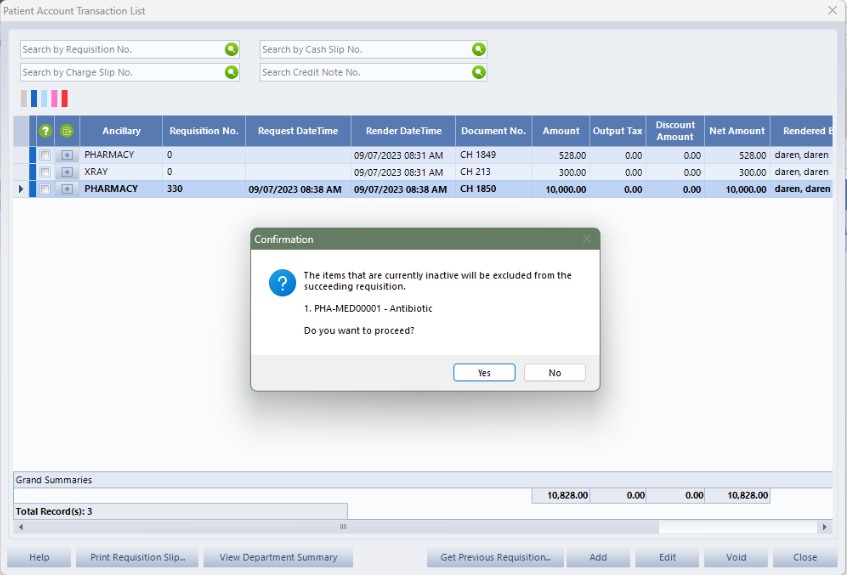Click the Charge Slip No. search icon
This screenshot has width=847, height=575.
click(232, 72)
